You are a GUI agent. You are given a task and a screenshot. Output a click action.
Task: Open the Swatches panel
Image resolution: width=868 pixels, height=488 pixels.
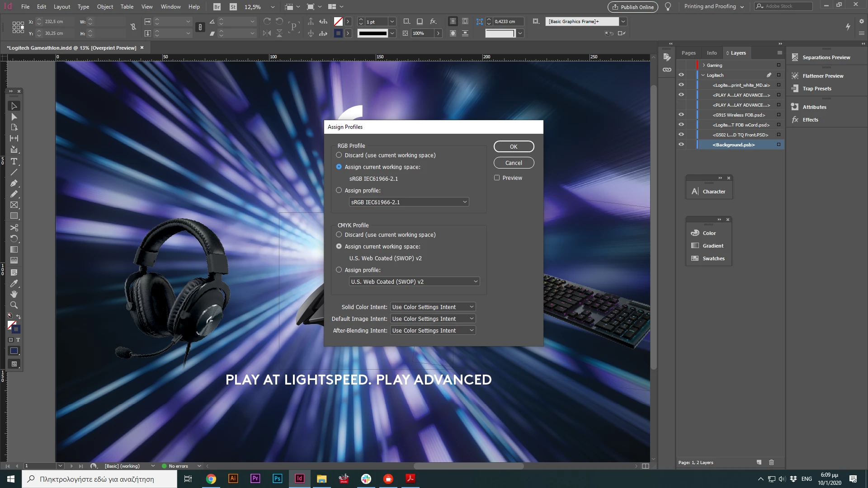coord(713,258)
